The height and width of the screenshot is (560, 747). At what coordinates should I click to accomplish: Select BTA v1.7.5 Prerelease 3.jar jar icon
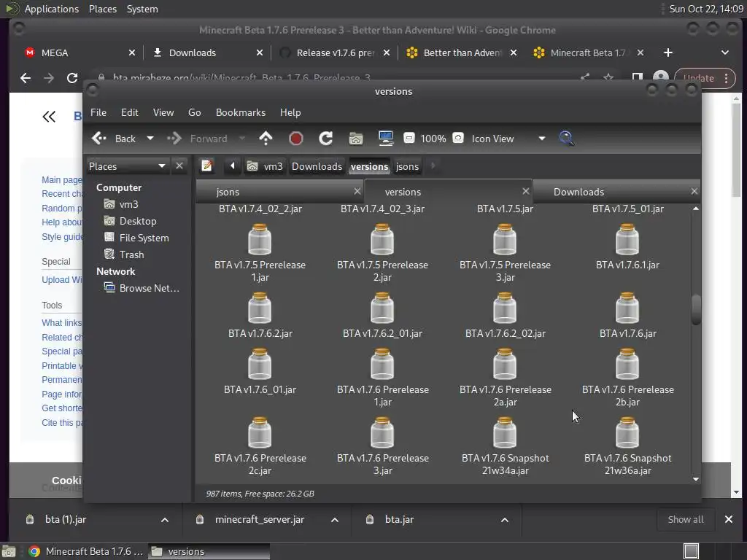tap(505, 239)
